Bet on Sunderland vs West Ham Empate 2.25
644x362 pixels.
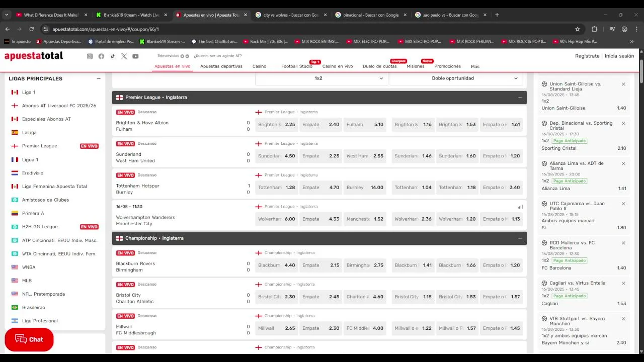[320, 156]
